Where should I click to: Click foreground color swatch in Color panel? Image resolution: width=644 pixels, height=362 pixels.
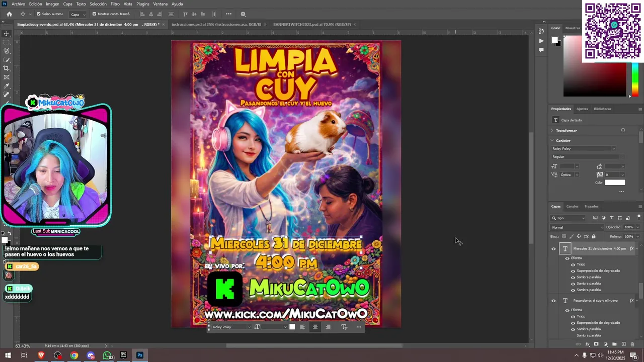pos(554,40)
